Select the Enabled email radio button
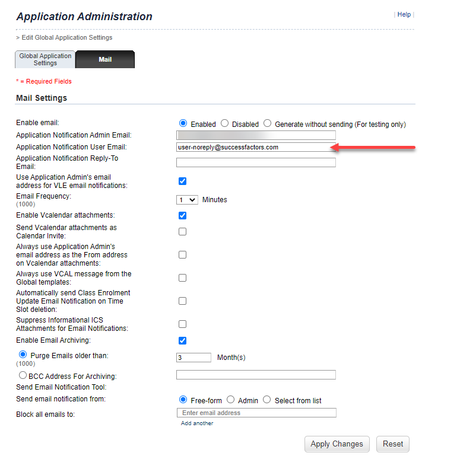This screenshot has height=472, width=476. click(183, 123)
